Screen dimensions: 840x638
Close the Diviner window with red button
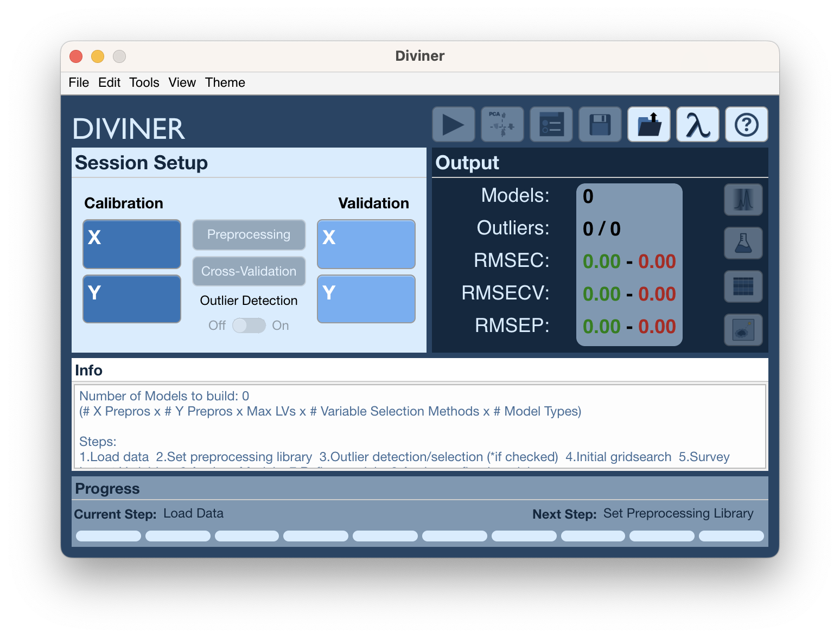point(76,56)
